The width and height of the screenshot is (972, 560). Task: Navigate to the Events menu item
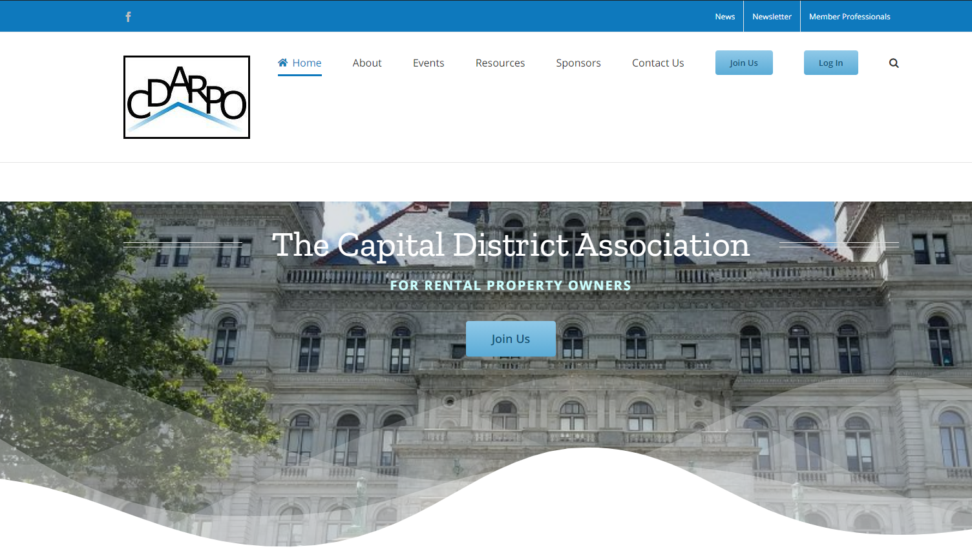tap(428, 63)
